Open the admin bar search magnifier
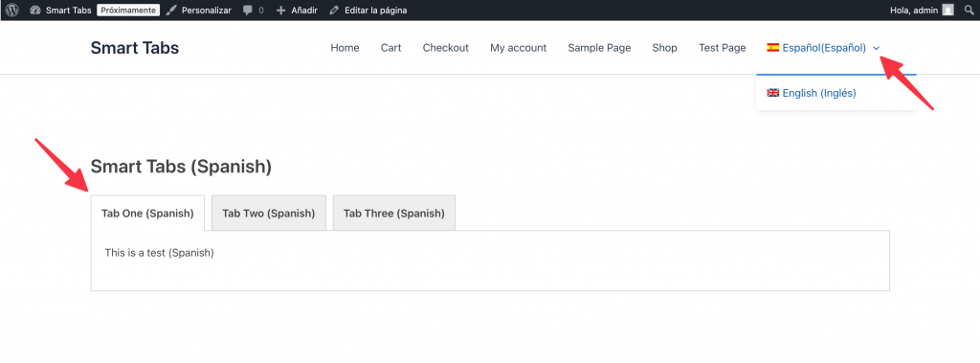980x363 pixels. point(969,10)
